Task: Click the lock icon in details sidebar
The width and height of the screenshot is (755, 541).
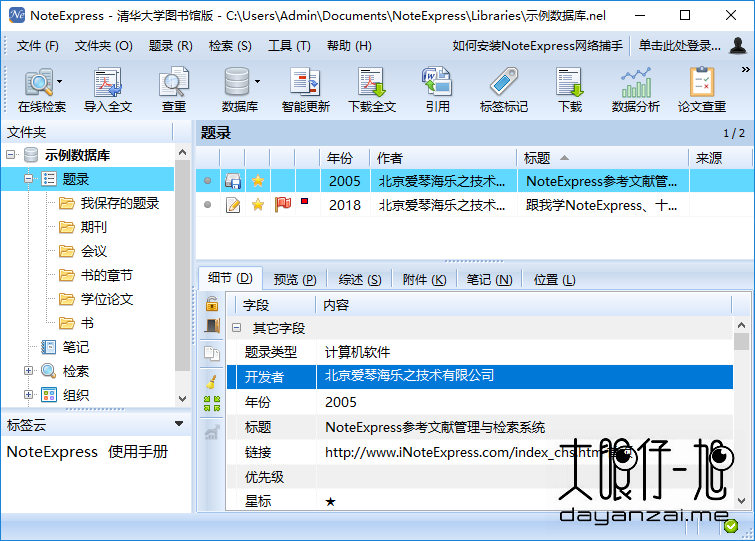Action: (x=212, y=304)
